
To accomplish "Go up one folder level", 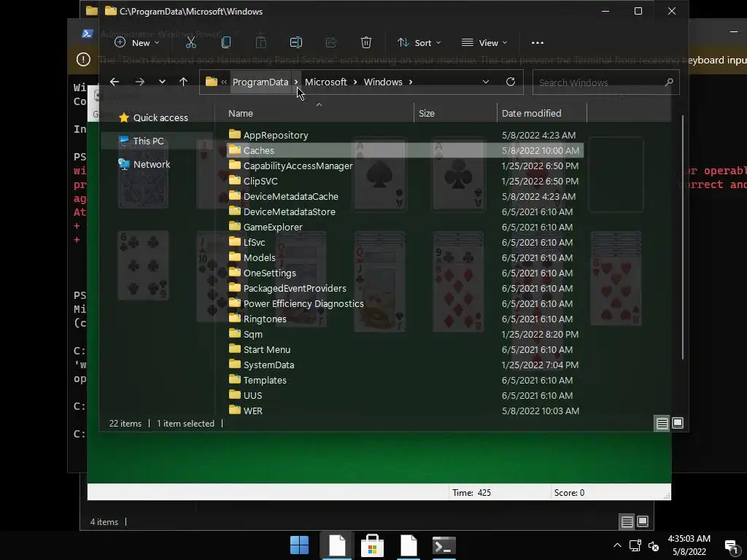I will pyautogui.click(x=183, y=82).
